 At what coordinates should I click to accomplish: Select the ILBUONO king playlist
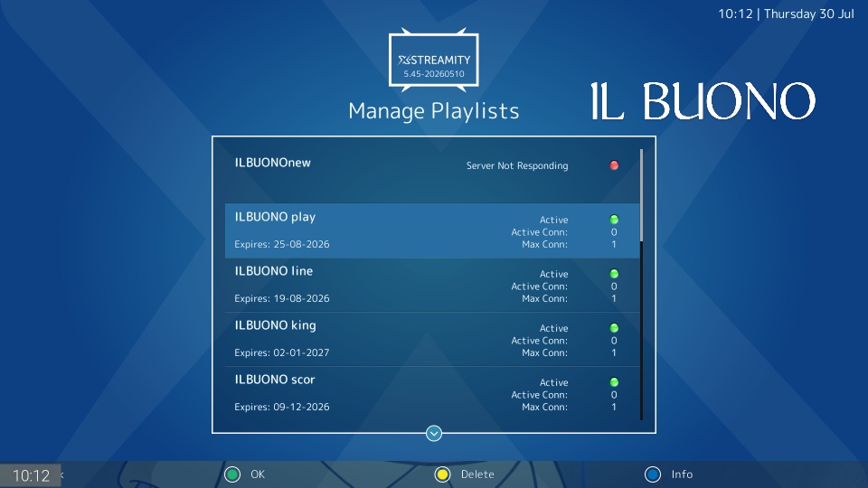point(432,339)
